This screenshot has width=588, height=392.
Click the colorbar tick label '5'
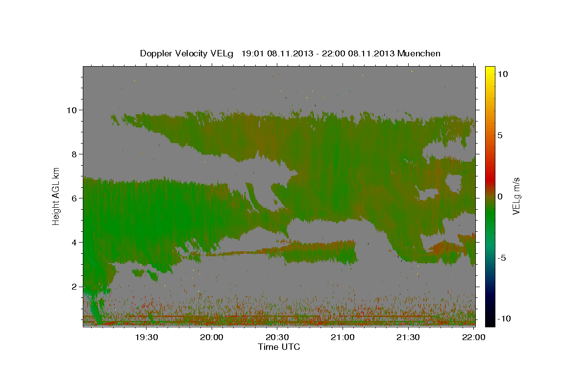tap(500, 135)
